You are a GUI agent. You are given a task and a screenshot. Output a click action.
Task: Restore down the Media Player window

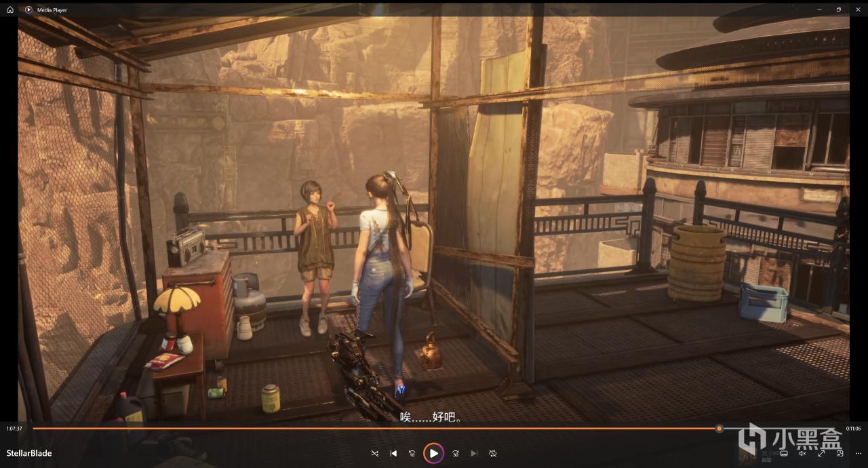point(839,9)
